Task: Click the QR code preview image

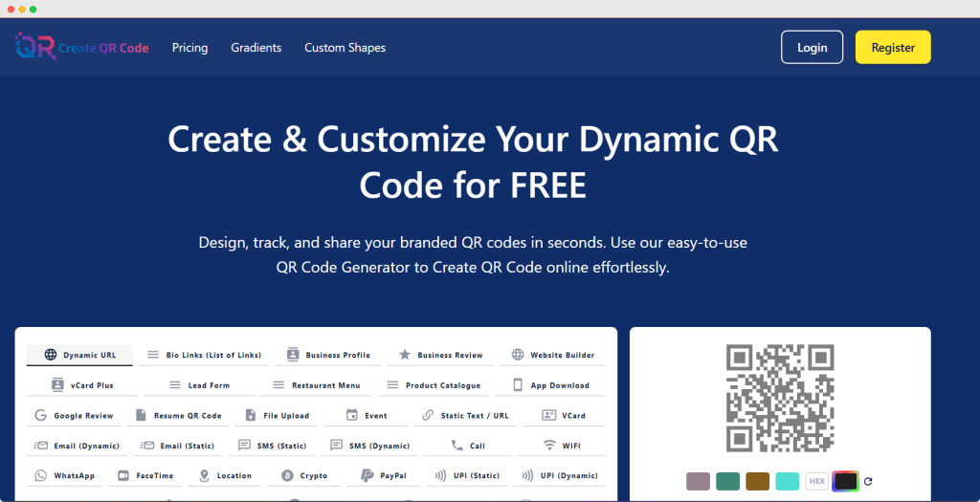Action: pos(780,398)
